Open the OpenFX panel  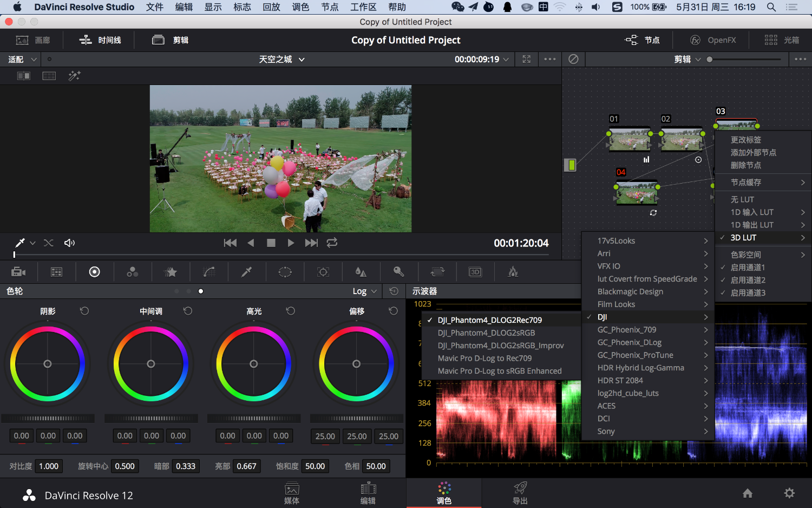point(713,40)
